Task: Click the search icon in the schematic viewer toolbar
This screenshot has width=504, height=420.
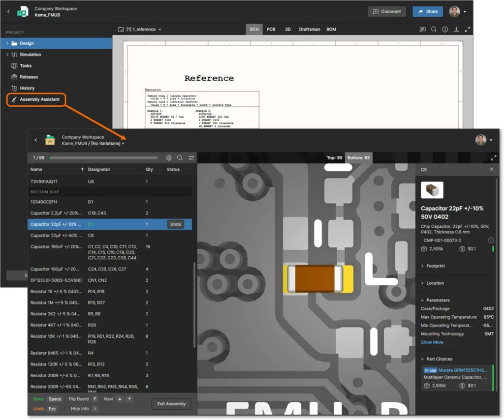Action: click(x=434, y=29)
